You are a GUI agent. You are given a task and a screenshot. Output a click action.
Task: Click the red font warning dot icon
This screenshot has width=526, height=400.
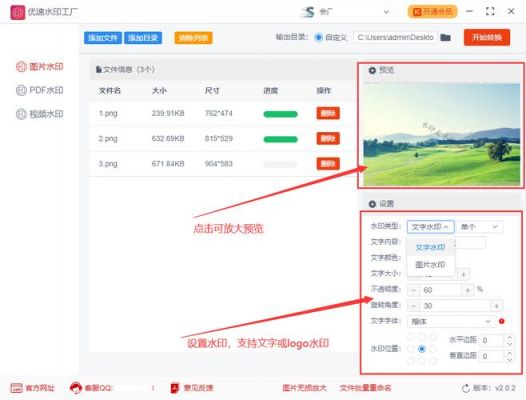[502, 321]
